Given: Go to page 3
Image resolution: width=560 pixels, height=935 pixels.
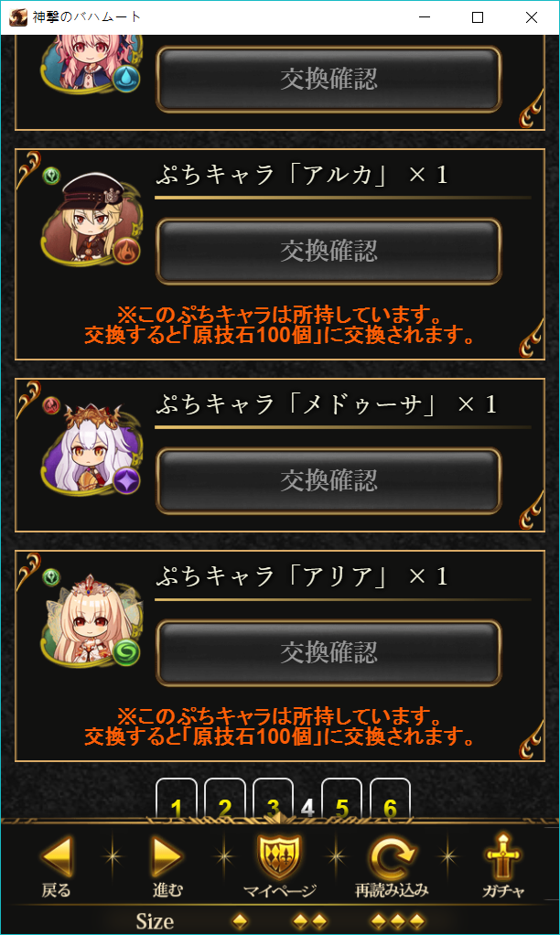Looking at the screenshot, I should (274, 799).
